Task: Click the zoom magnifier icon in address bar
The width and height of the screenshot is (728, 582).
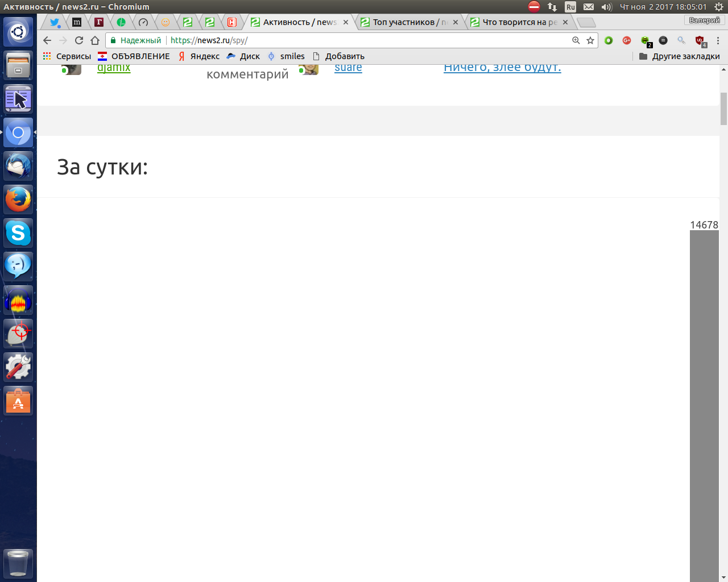Action: coord(576,40)
